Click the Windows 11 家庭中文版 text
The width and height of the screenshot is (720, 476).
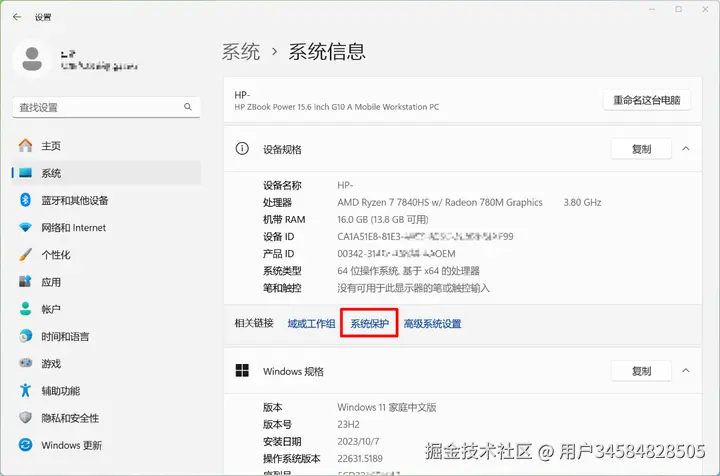[387, 407]
